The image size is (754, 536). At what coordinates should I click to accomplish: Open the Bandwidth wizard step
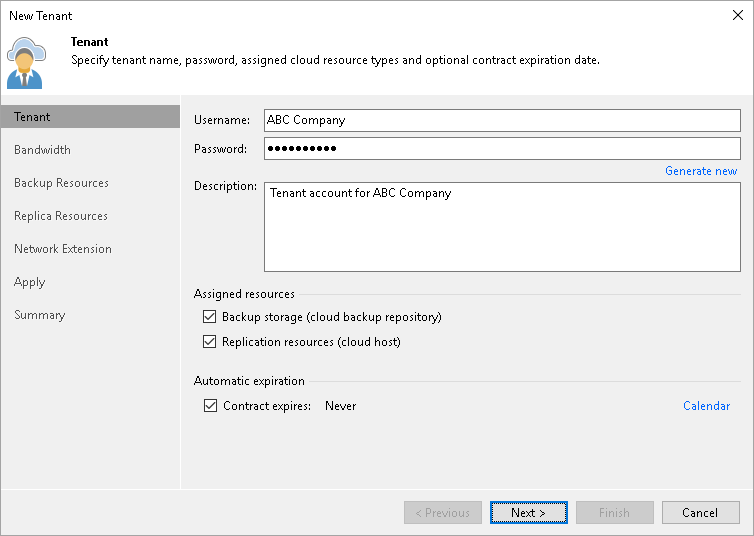[x=42, y=150]
